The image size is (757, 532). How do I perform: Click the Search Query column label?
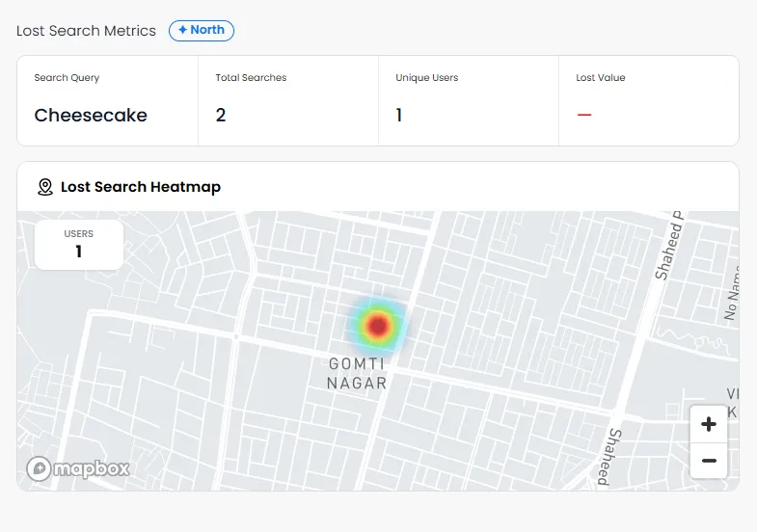click(x=67, y=78)
